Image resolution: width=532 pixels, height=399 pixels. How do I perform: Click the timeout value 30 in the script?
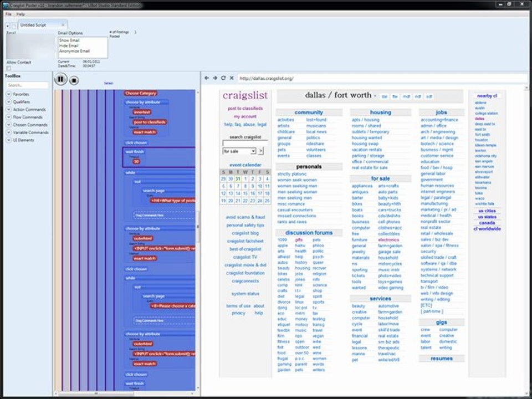pos(136,161)
